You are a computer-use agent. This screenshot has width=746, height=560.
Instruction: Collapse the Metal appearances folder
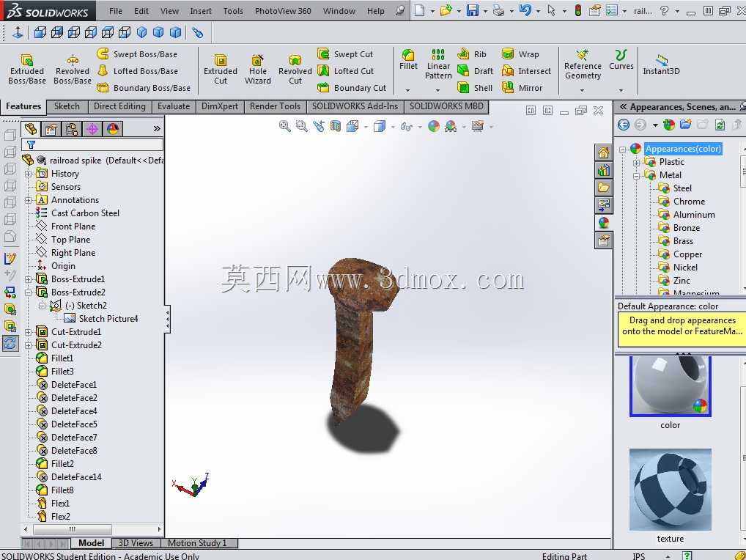pos(636,176)
